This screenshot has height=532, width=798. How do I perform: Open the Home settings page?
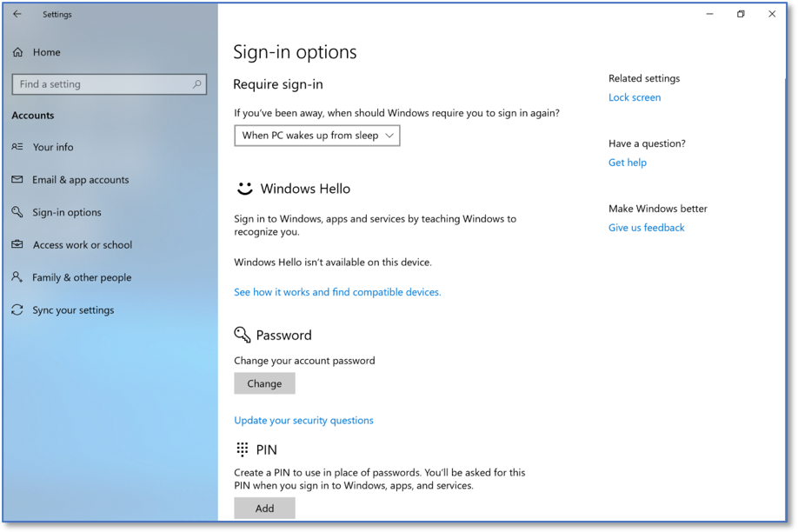[46, 52]
